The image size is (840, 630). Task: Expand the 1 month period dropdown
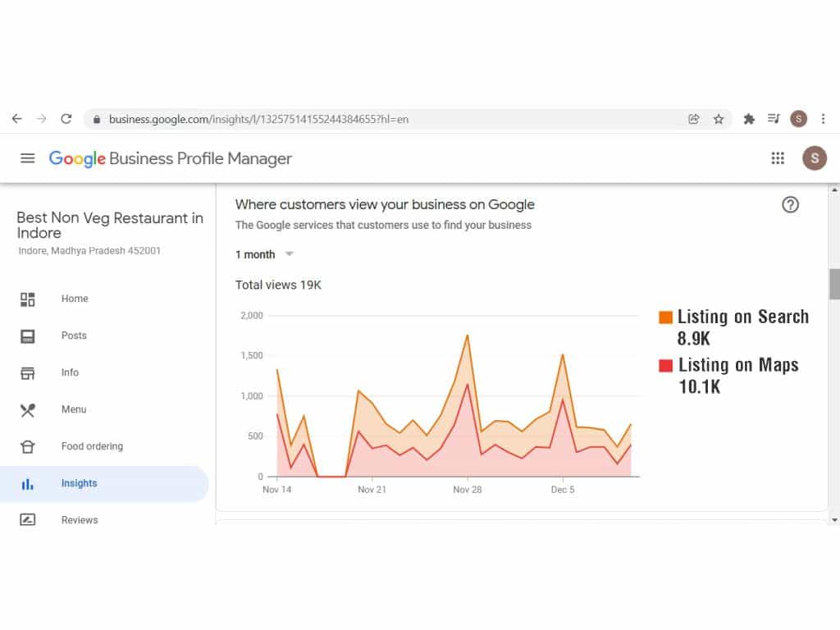(x=264, y=254)
